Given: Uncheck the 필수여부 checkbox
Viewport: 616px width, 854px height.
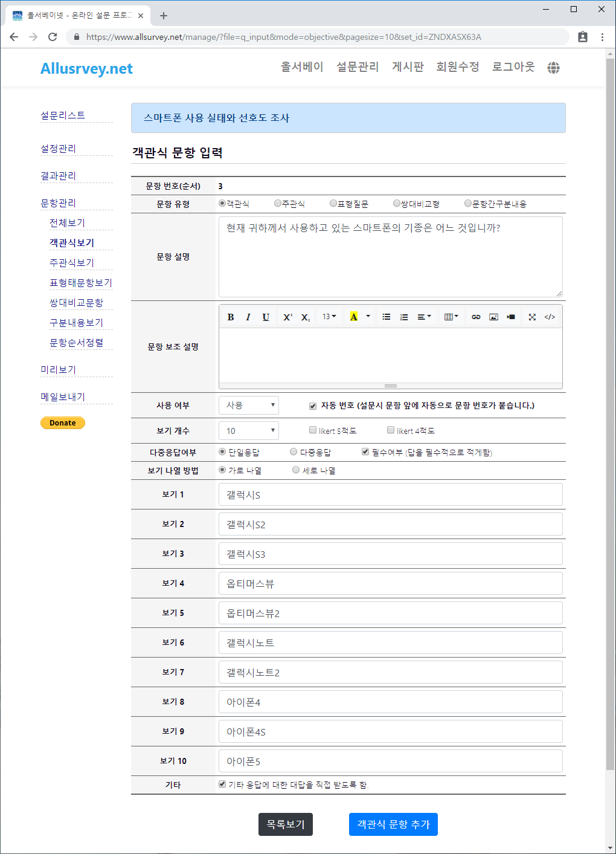Looking at the screenshot, I should click(x=365, y=451).
